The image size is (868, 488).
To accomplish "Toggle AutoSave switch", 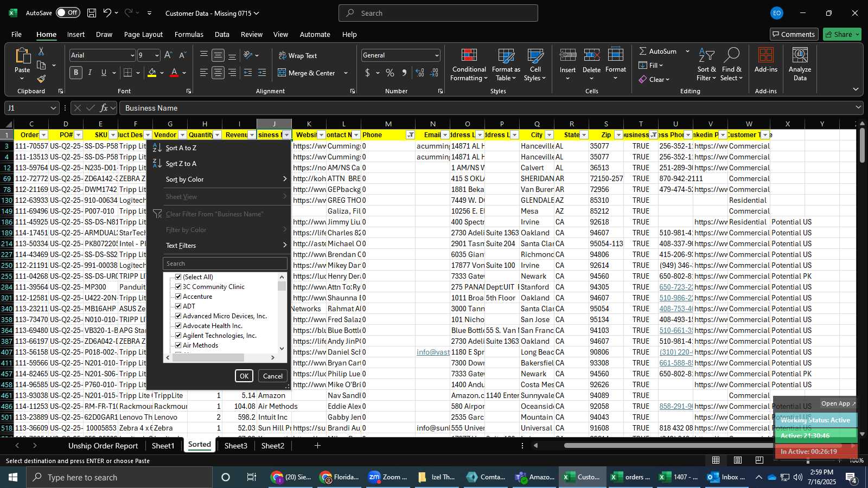I will (68, 13).
